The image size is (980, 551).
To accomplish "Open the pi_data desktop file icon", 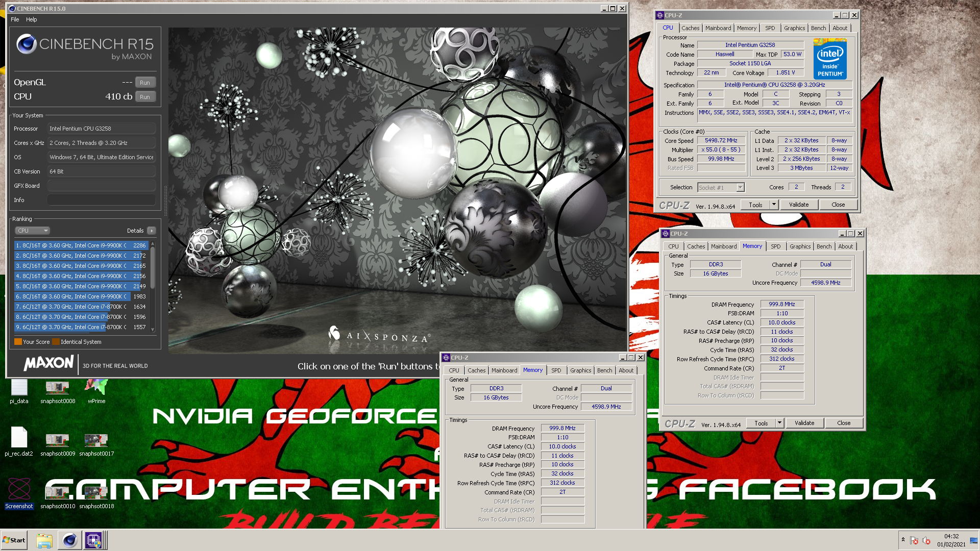I will click(x=19, y=391).
